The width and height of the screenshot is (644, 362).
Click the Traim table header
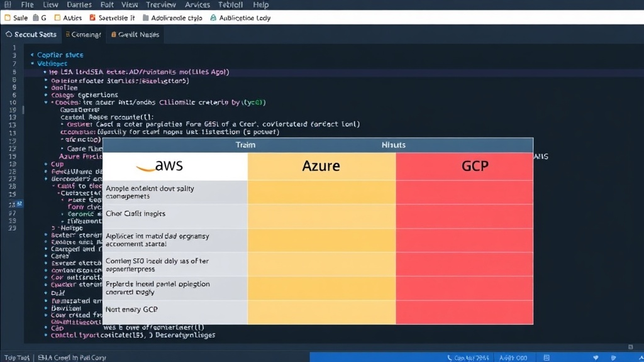[x=246, y=145]
